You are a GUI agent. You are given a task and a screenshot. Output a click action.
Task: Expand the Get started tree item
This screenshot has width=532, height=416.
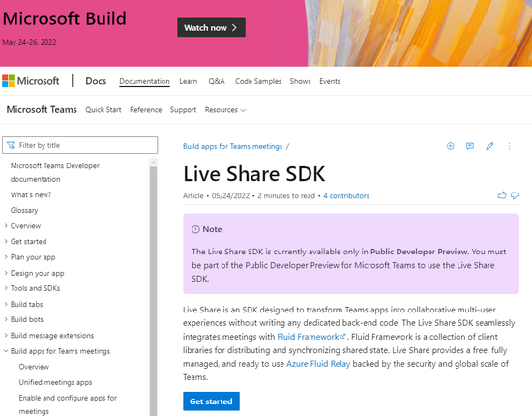(x=6, y=241)
